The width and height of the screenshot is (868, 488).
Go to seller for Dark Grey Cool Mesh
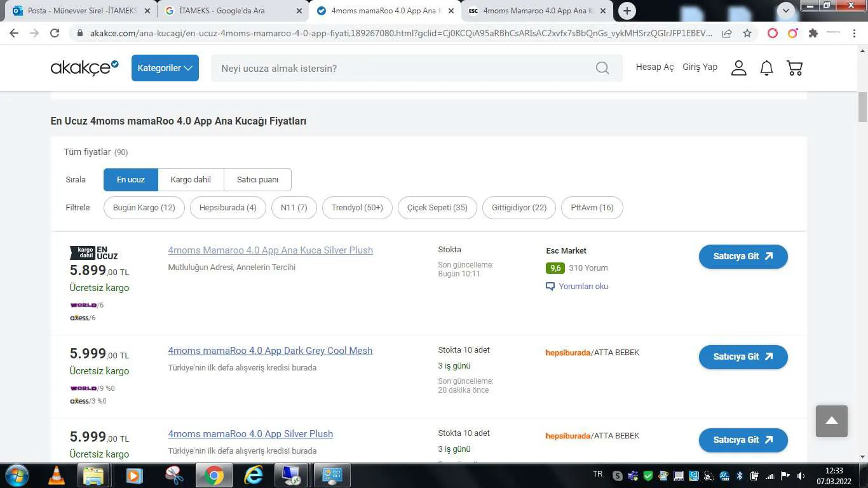[x=743, y=357]
